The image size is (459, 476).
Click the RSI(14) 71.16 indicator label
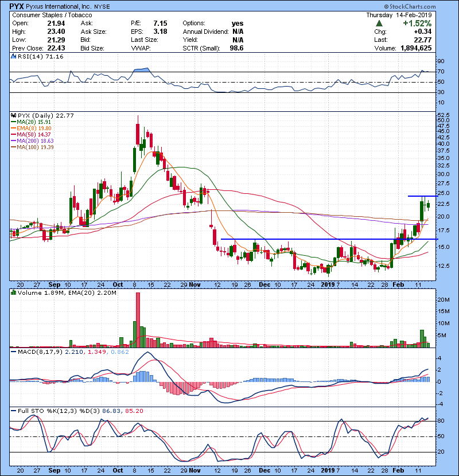[40, 56]
